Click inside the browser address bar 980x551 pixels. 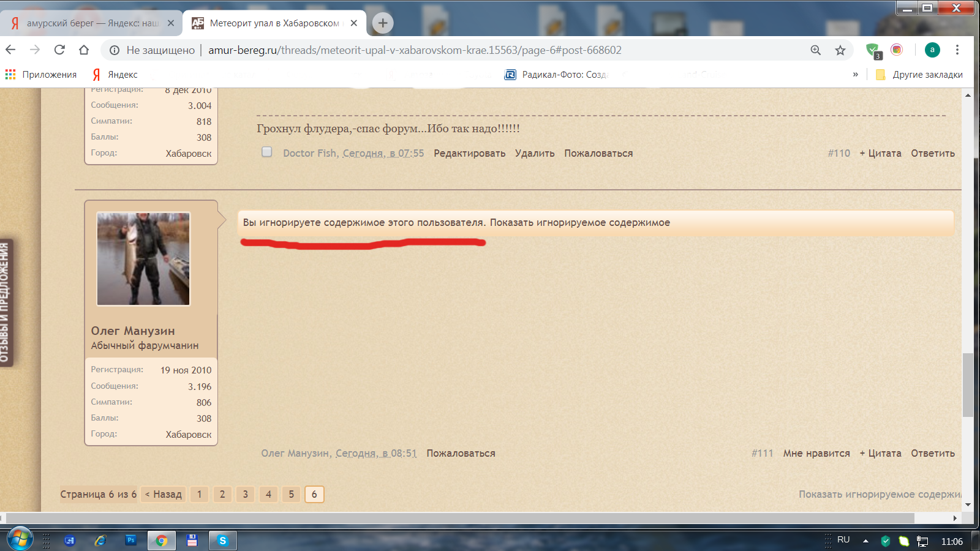pyautogui.click(x=429, y=50)
